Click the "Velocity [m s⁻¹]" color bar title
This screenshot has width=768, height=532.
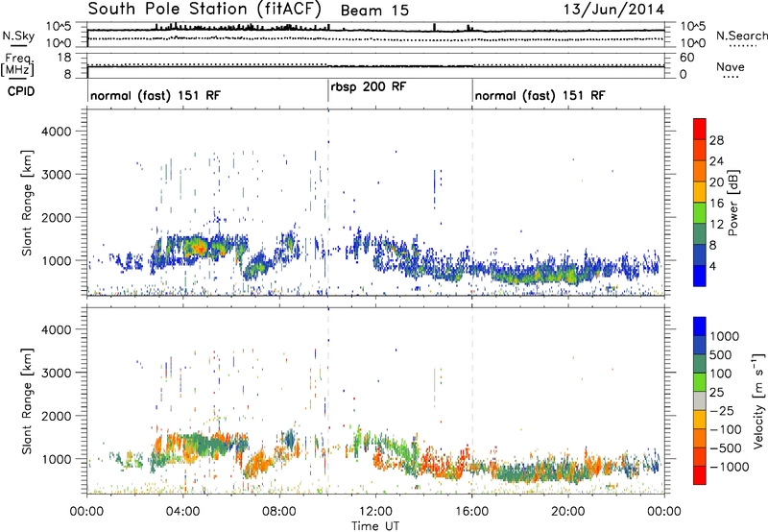pos(758,400)
